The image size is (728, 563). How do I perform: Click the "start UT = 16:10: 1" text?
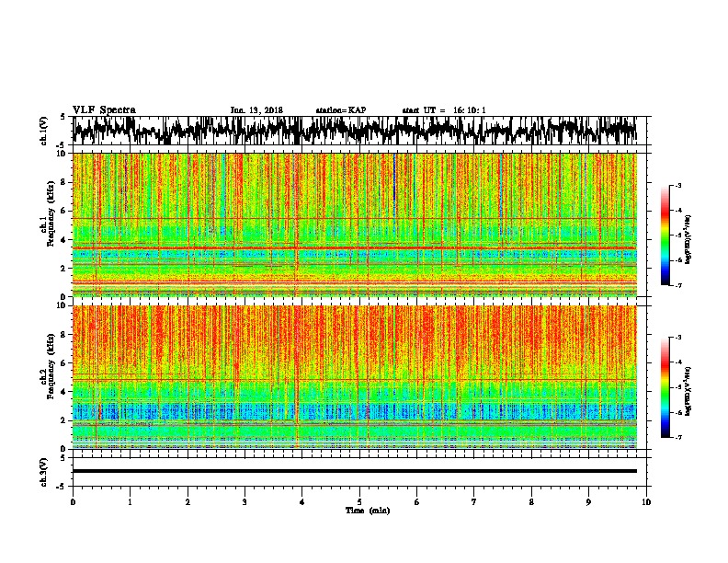[x=444, y=110]
